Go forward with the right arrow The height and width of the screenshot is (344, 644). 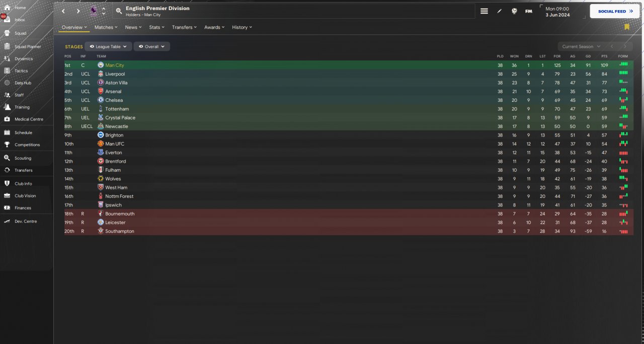click(78, 11)
